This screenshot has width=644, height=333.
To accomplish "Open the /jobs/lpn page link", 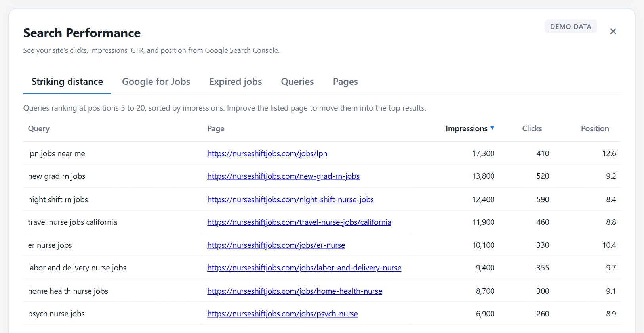I will point(267,153).
